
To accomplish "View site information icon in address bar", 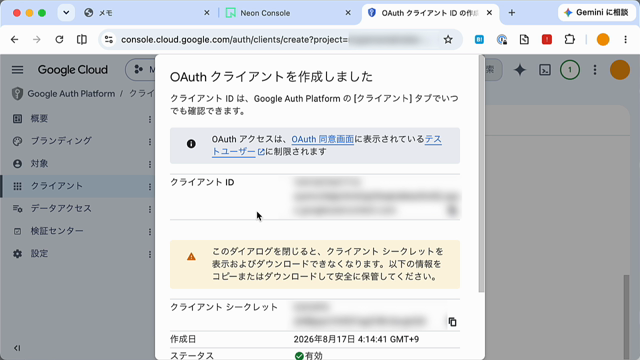I will [109, 40].
